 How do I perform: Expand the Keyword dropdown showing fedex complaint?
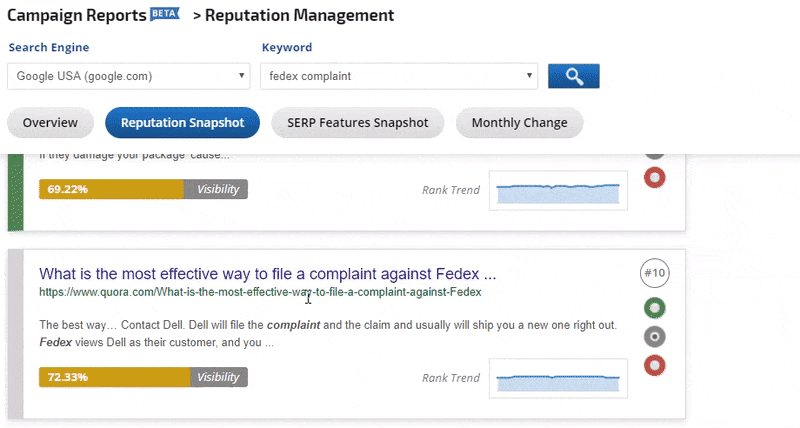pos(398,76)
